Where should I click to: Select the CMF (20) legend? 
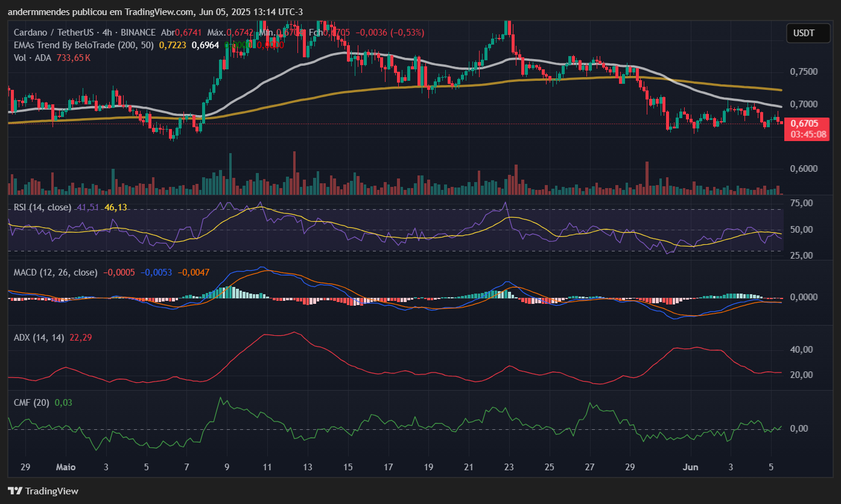31,403
